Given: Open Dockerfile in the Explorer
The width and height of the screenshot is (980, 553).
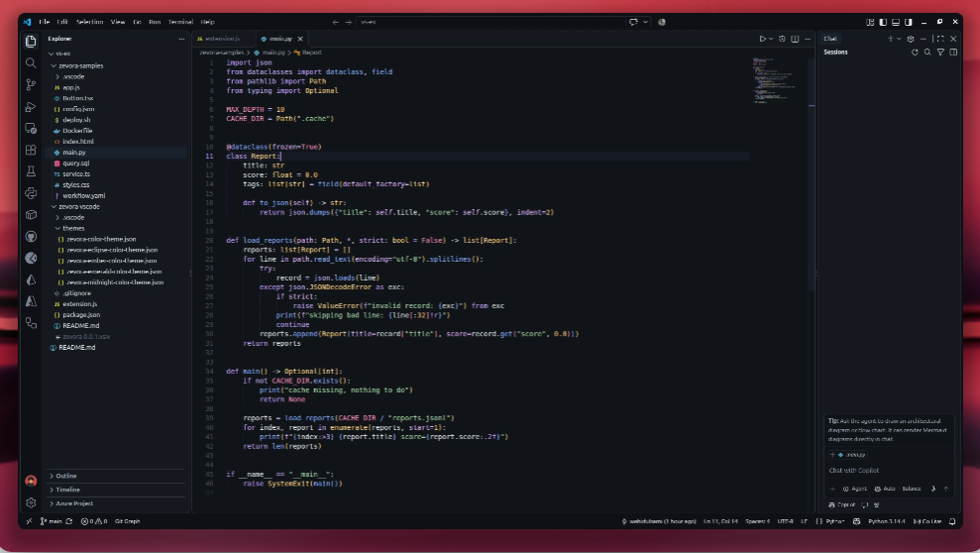Looking at the screenshot, I should tap(77, 131).
